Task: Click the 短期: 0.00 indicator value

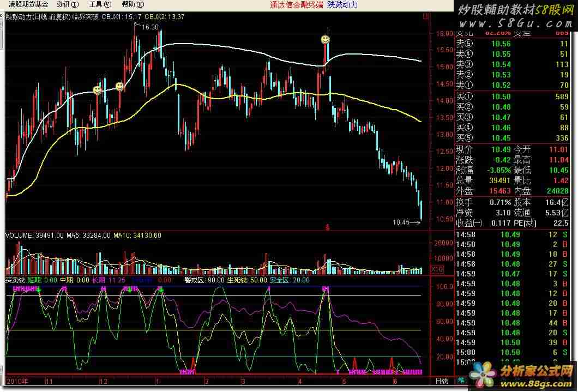Action: click(42, 280)
